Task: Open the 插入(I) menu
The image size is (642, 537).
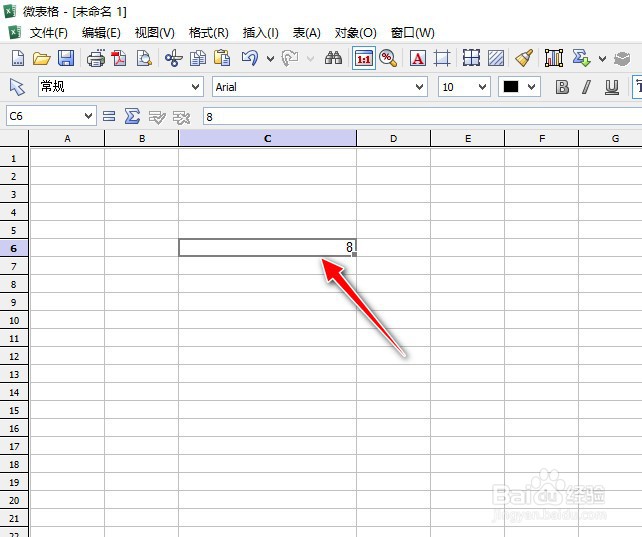Action: [260, 33]
